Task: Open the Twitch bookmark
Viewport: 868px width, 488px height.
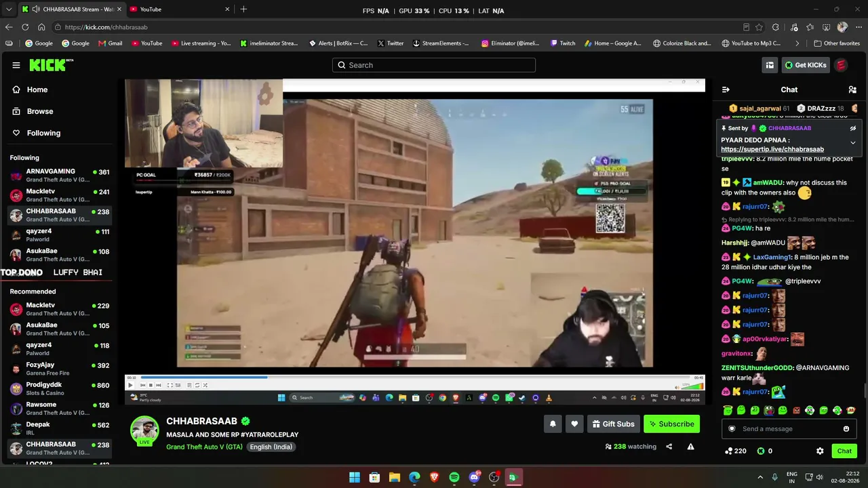Action: pyautogui.click(x=563, y=43)
